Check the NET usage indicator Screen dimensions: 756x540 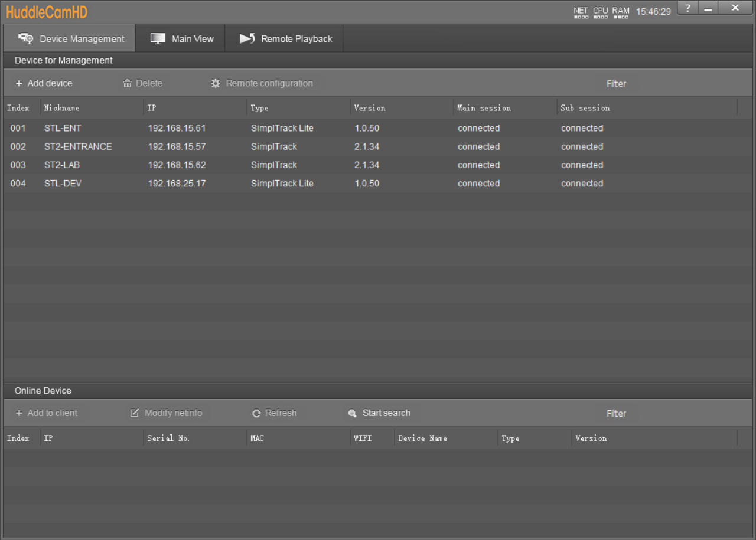coord(581,12)
